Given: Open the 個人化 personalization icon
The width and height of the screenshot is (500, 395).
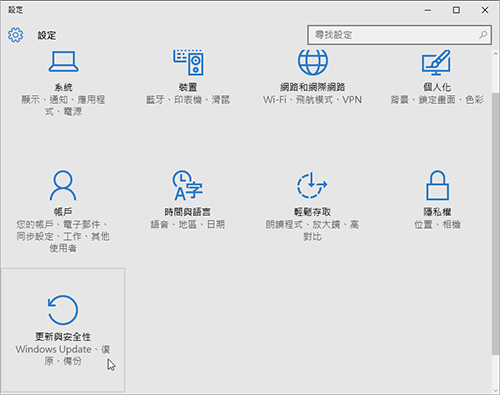Looking at the screenshot, I should tap(437, 63).
